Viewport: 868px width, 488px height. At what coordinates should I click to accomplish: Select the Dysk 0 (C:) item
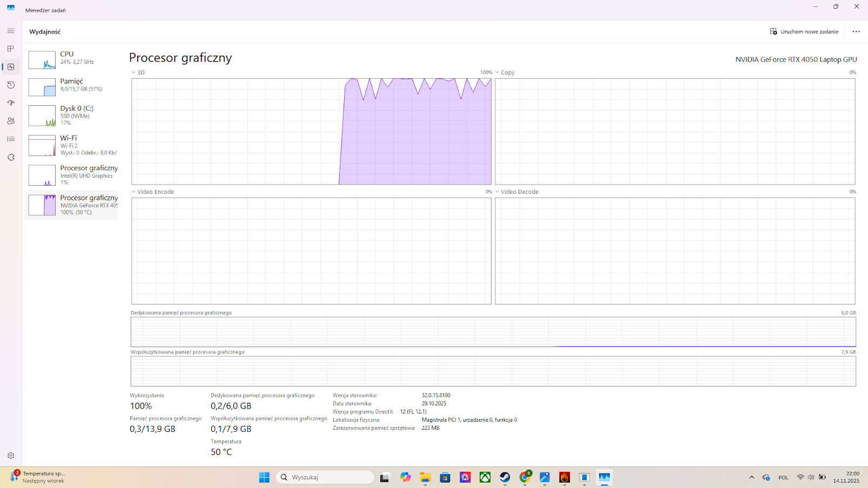pyautogui.click(x=71, y=115)
